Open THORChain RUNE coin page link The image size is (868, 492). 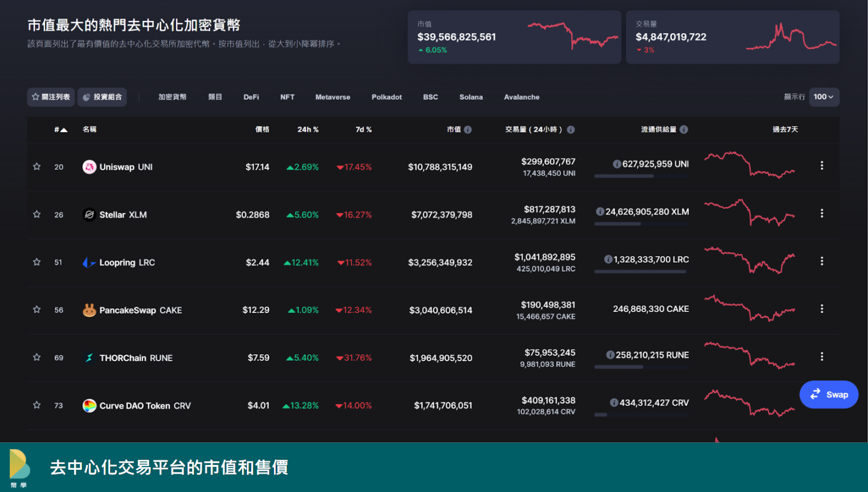[x=136, y=358]
